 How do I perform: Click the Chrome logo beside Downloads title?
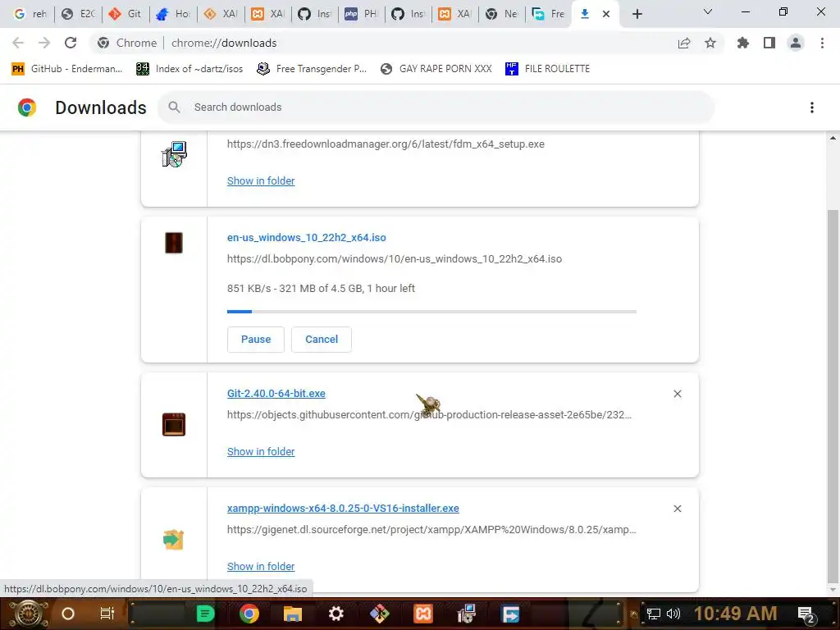tap(27, 107)
